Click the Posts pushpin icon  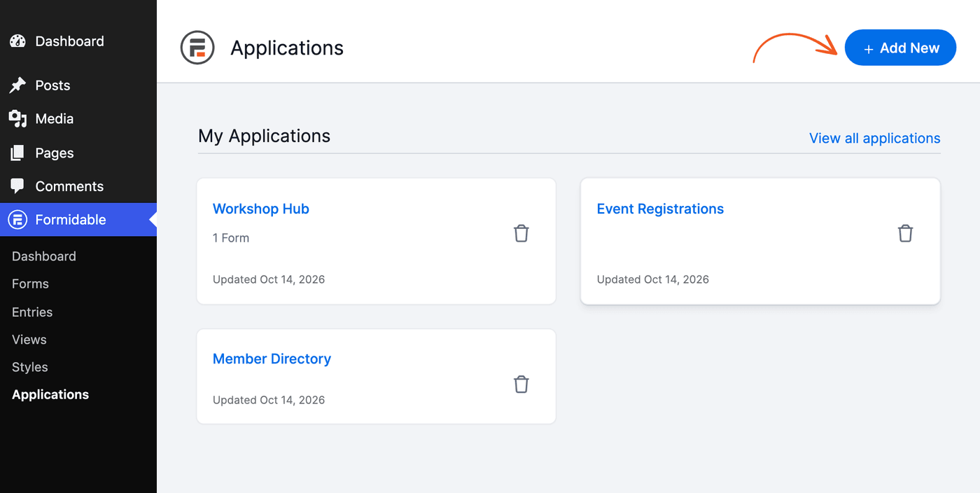[x=17, y=85]
